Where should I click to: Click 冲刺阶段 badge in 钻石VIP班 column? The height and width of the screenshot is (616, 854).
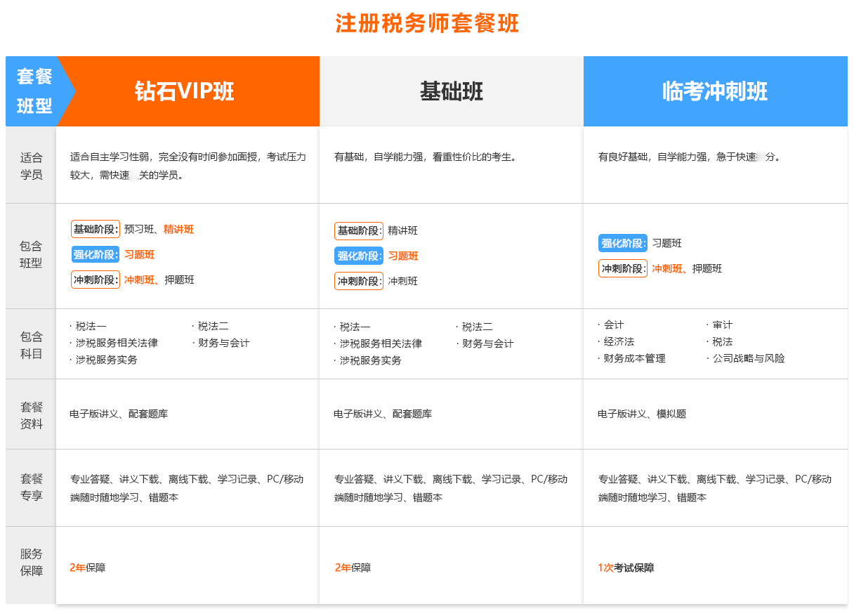96,280
